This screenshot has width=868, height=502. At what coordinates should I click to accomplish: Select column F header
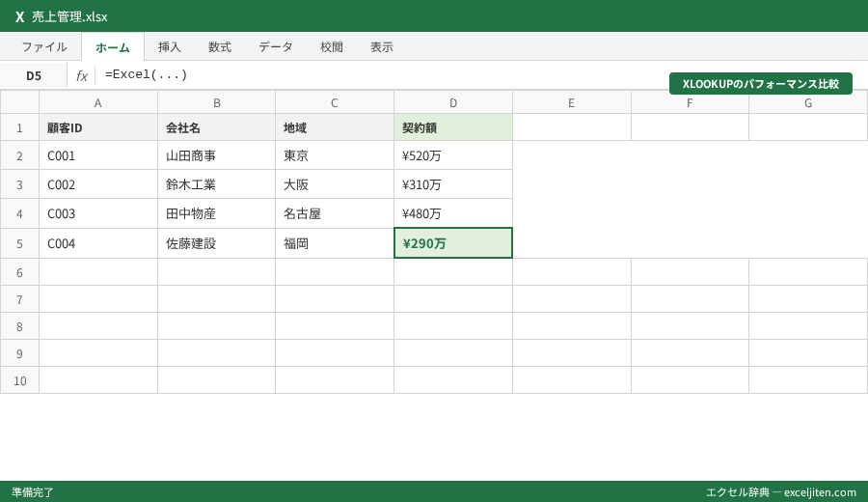click(690, 102)
